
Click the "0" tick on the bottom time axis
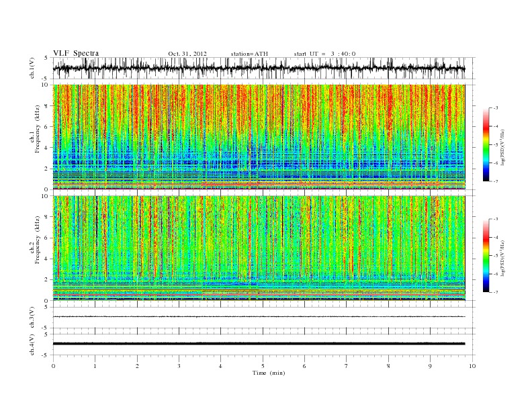click(x=53, y=366)
